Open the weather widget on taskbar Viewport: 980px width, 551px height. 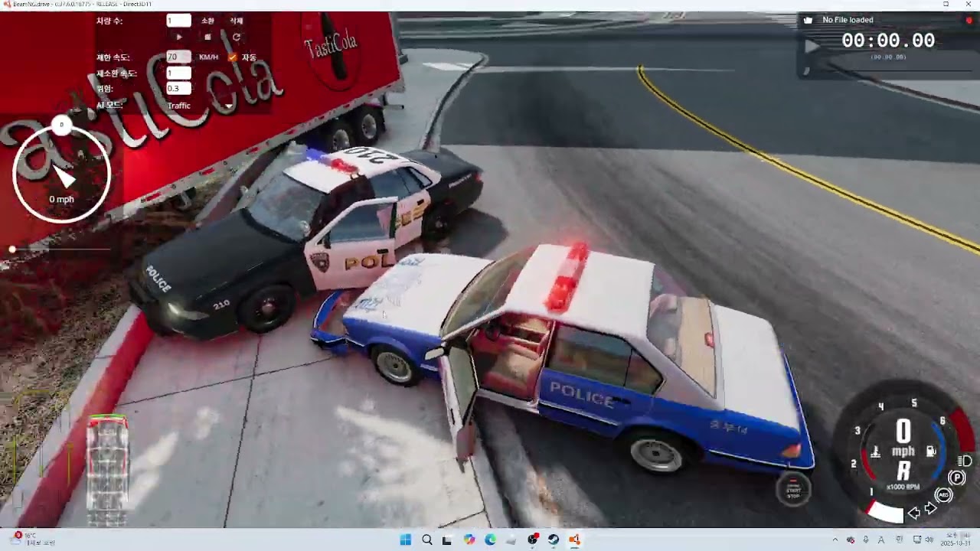coord(34,539)
